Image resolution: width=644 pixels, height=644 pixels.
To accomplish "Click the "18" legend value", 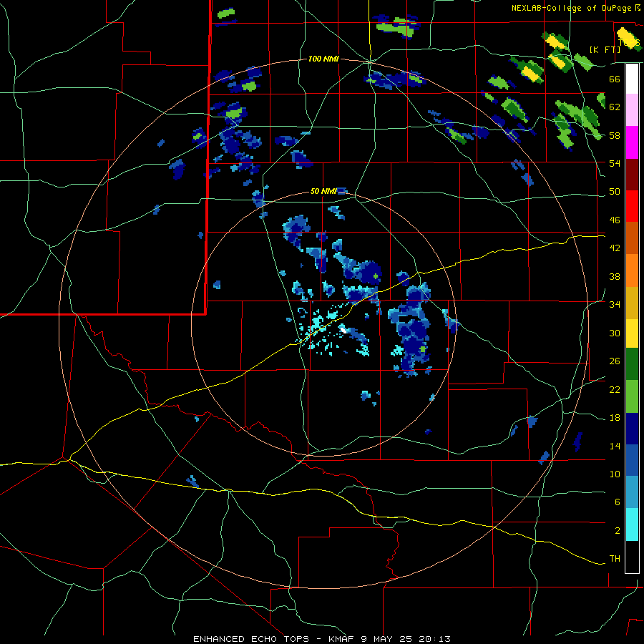I will [x=615, y=418].
